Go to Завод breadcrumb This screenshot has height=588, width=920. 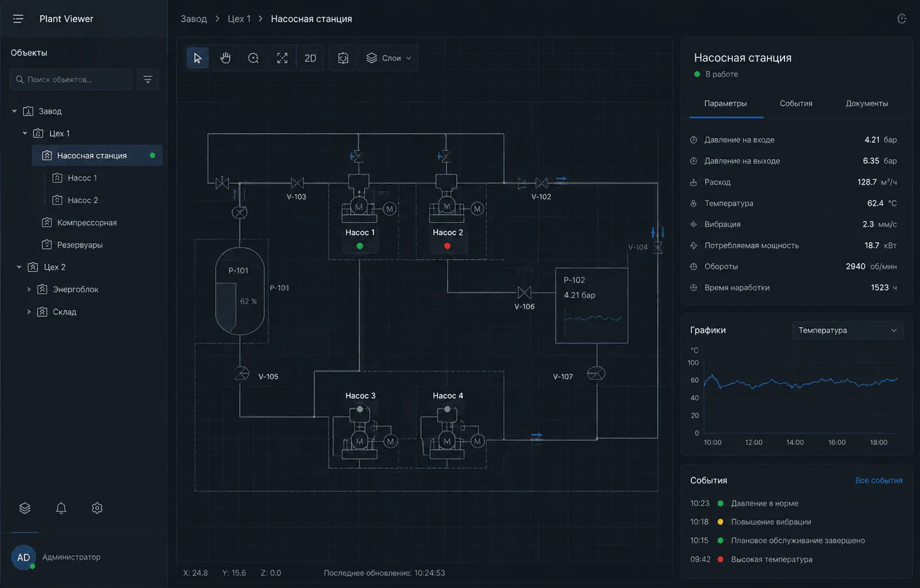pos(193,19)
